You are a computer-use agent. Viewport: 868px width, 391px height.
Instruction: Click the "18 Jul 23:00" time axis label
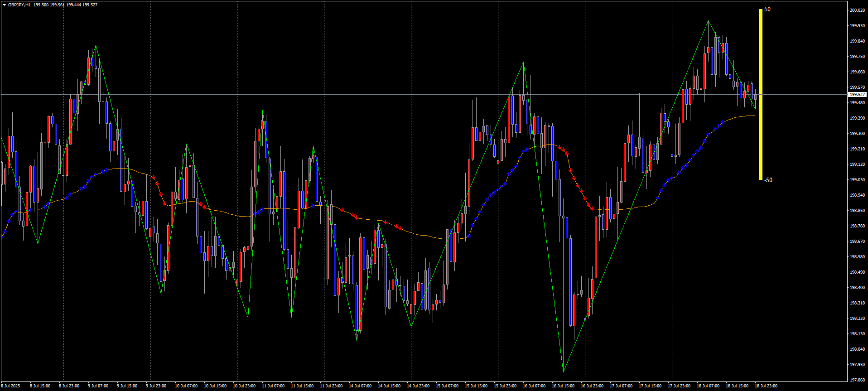pos(766,386)
